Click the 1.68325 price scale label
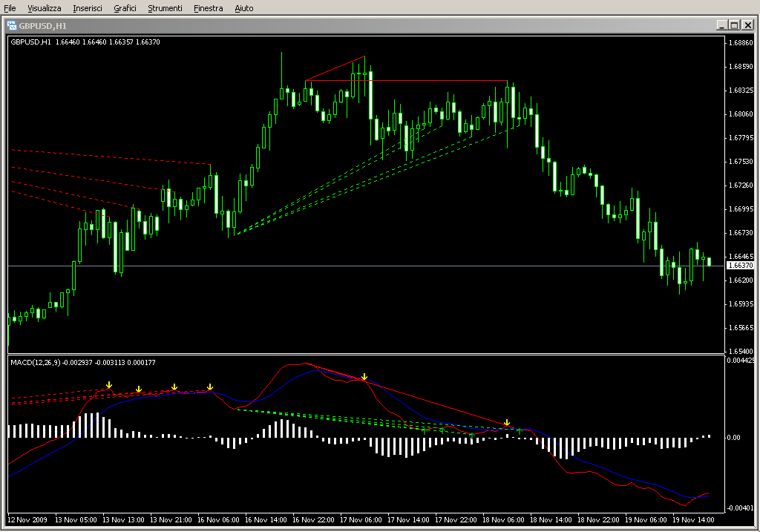The width and height of the screenshot is (760, 532). 741,90
